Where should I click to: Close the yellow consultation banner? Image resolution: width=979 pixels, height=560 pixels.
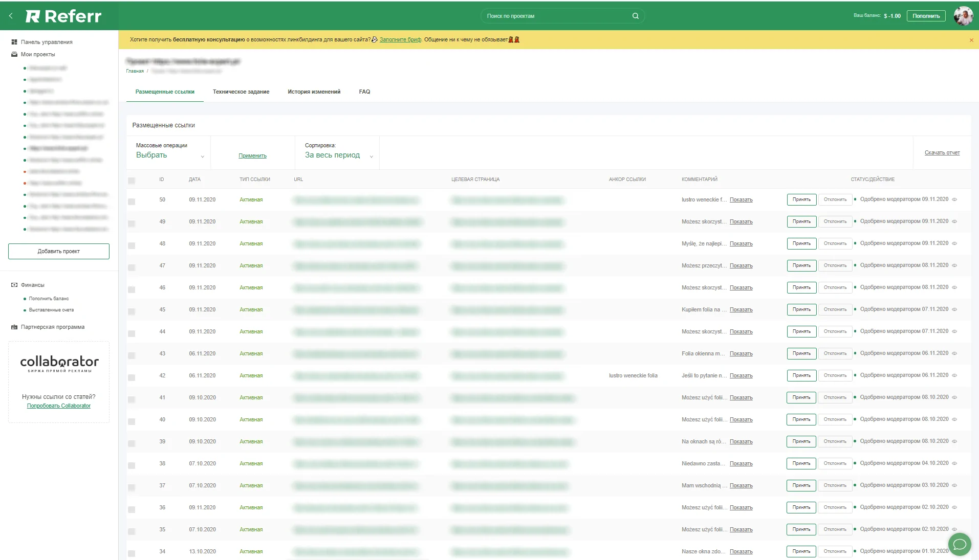(971, 40)
